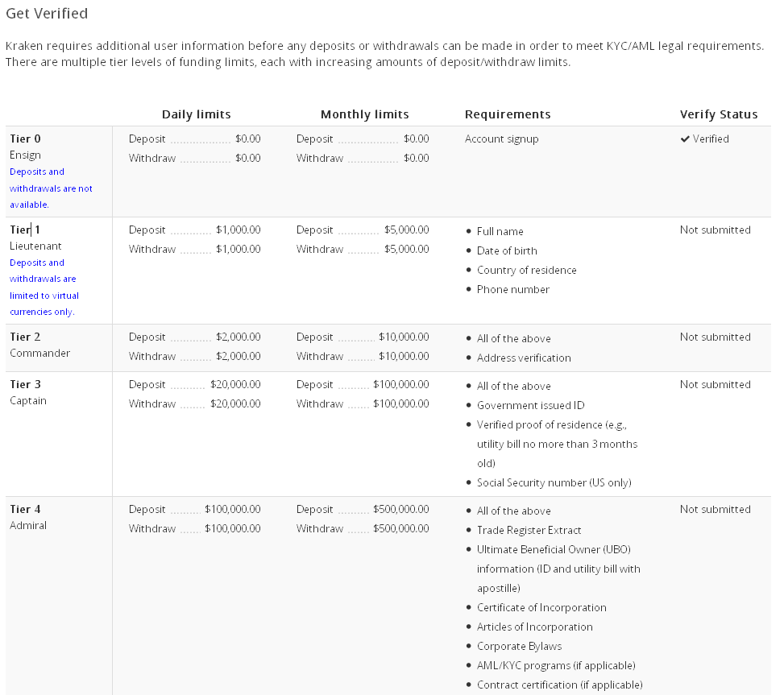This screenshot has height=695, width=784.
Task: Click Tier 1 Not submitted status
Action: [715, 230]
